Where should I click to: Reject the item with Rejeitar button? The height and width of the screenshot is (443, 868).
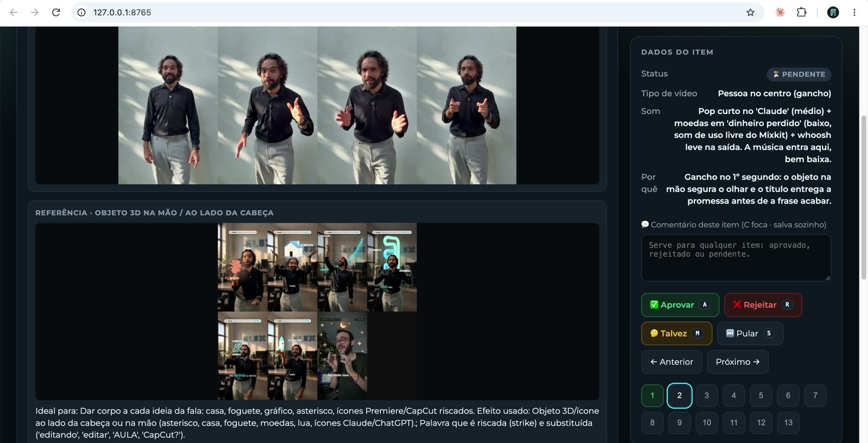pyautogui.click(x=763, y=305)
